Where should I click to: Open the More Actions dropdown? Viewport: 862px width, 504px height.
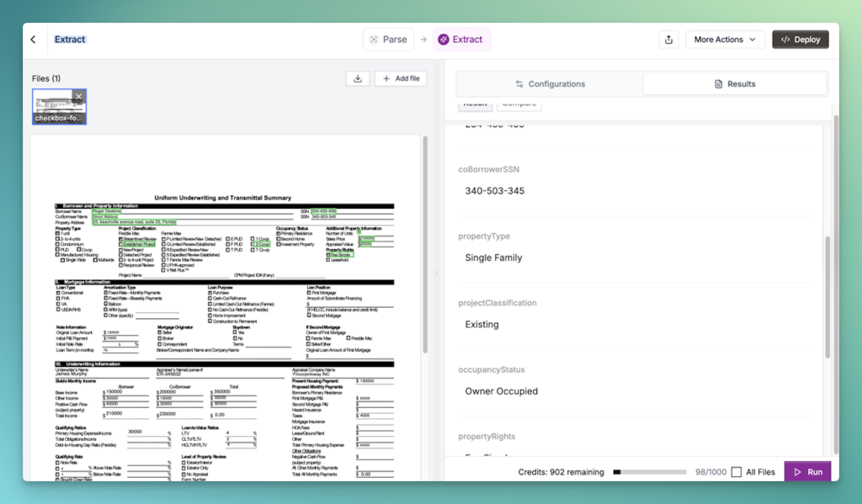725,40
